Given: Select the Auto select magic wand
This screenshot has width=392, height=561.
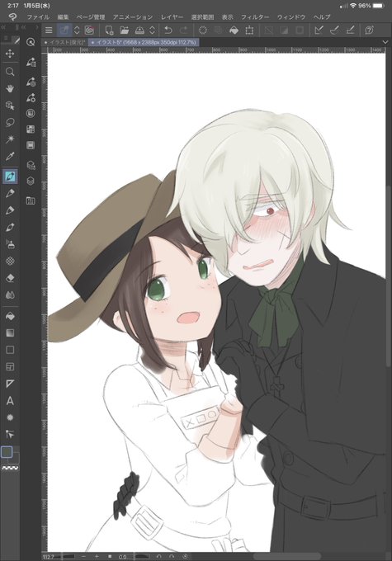Looking at the screenshot, I should [10, 139].
